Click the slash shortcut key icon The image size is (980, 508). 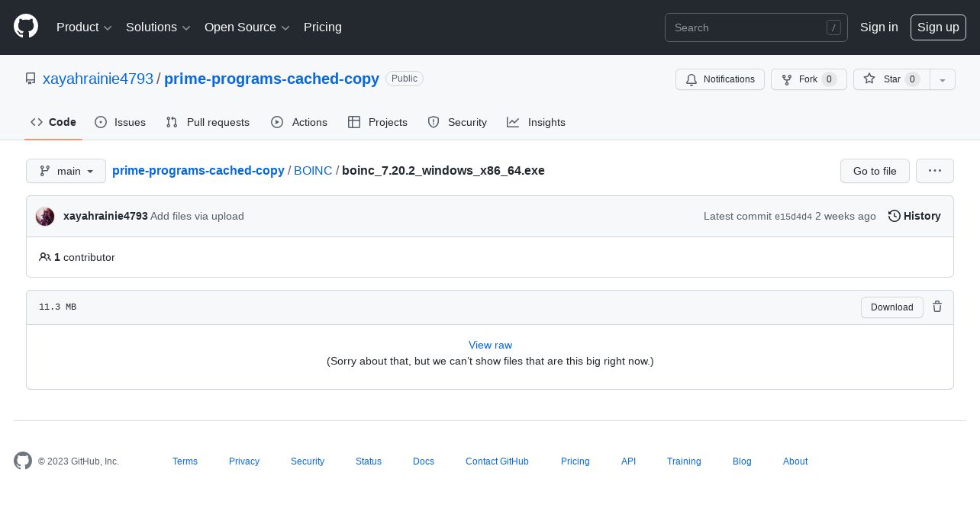point(833,27)
